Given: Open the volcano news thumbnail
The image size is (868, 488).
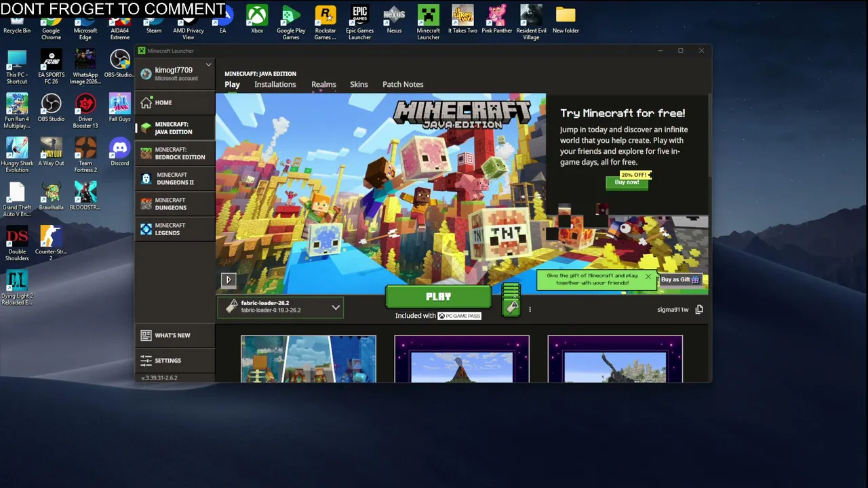Looking at the screenshot, I should (x=462, y=359).
